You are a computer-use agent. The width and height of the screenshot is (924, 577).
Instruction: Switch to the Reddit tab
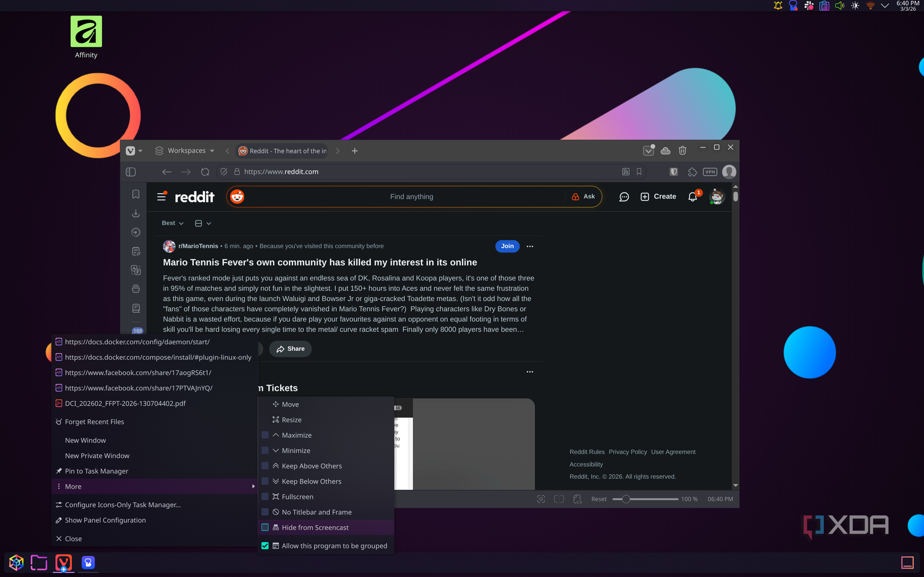click(283, 151)
